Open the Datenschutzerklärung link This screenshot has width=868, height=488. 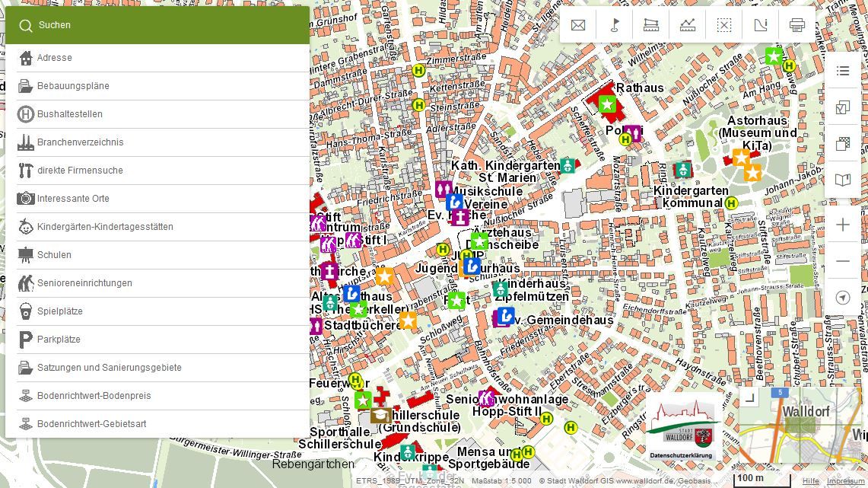(681, 455)
